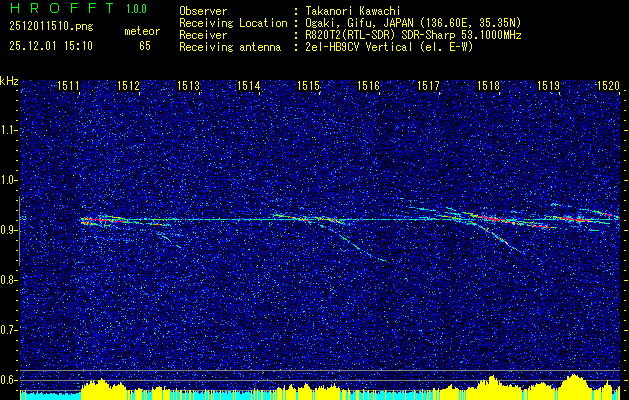Click the 1520 time marker
The height and width of the screenshot is (400, 629).
coord(608,85)
